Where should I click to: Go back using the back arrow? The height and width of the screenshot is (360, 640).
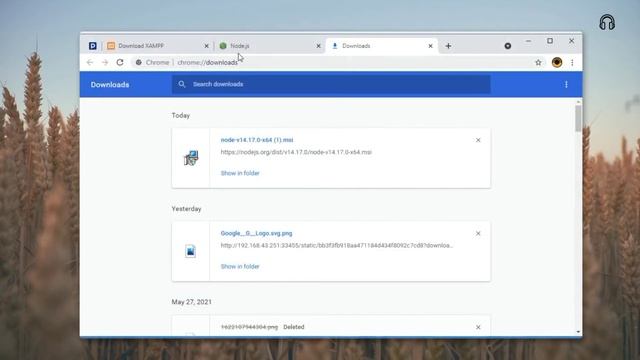click(90, 62)
